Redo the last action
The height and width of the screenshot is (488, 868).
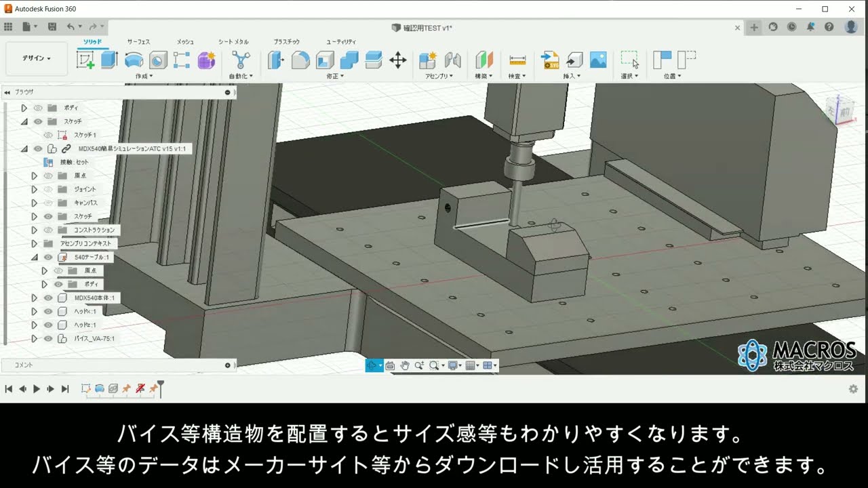pyautogui.click(x=93, y=27)
